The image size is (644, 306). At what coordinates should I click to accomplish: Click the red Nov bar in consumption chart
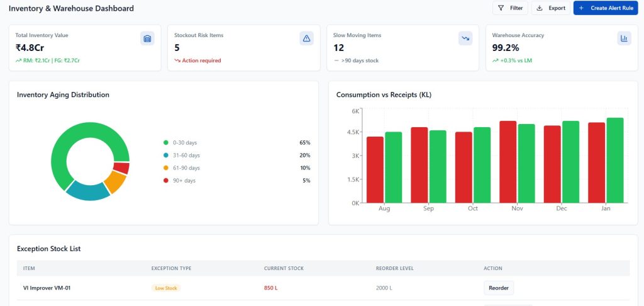pos(508,162)
